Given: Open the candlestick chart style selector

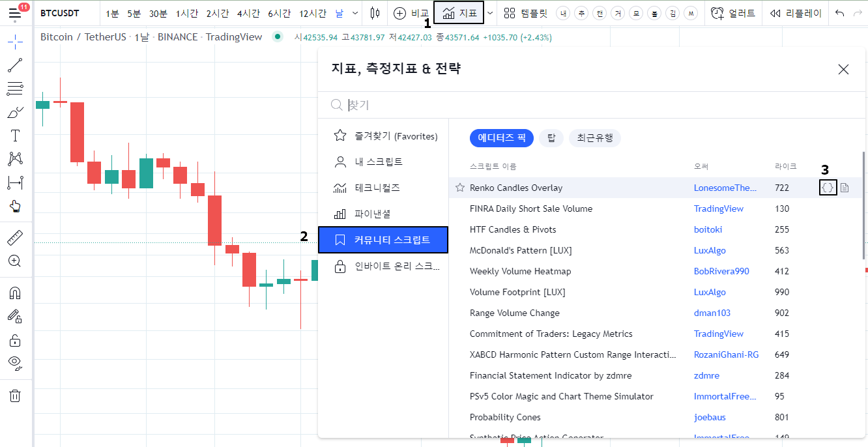Looking at the screenshot, I should coord(375,13).
